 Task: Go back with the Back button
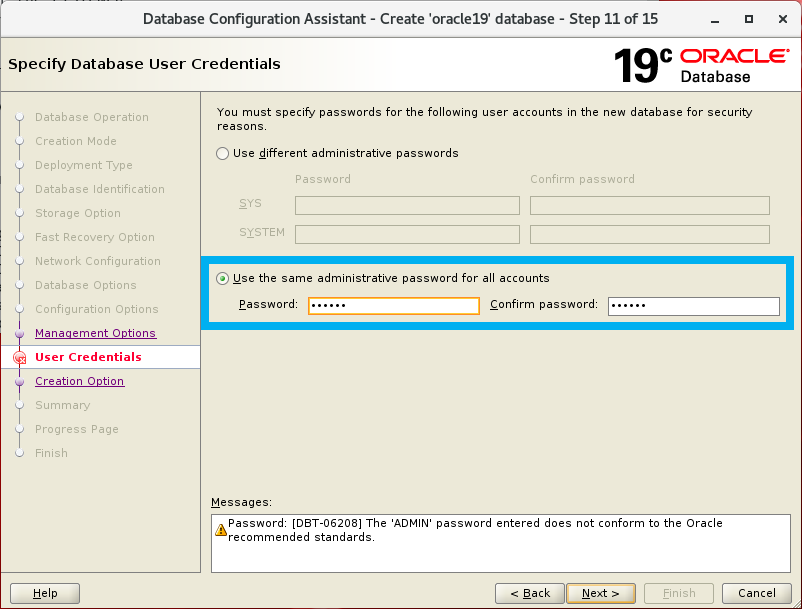(530, 593)
